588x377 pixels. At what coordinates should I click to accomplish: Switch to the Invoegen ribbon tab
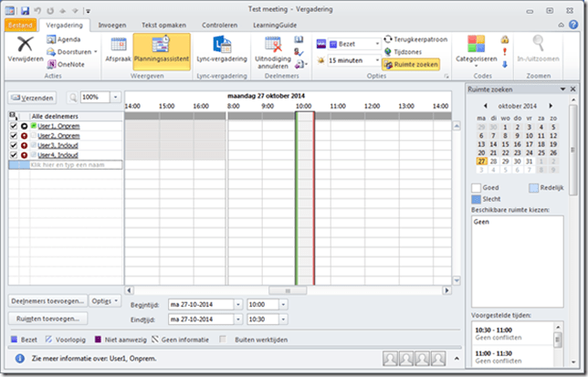(112, 25)
